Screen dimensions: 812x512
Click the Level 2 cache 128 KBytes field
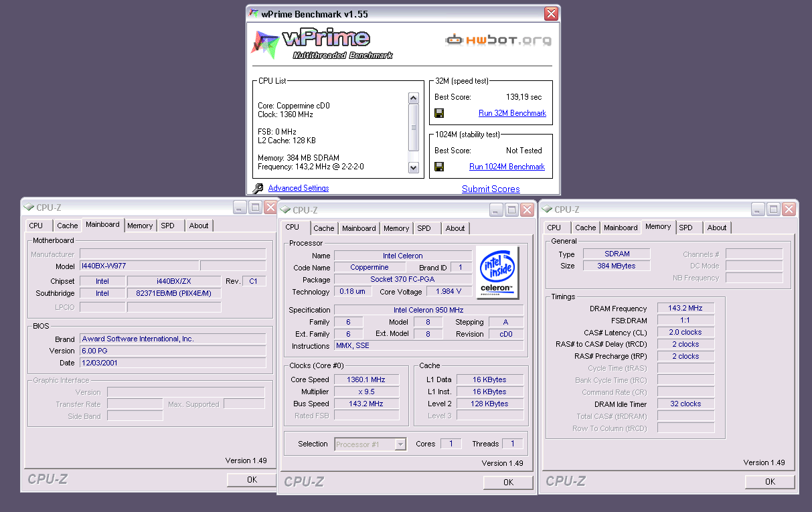click(x=489, y=404)
